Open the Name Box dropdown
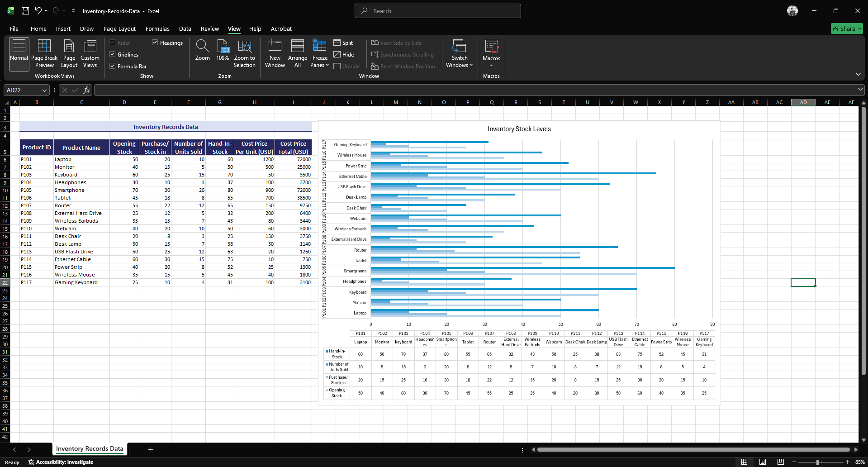868x467 pixels. (x=44, y=90)
